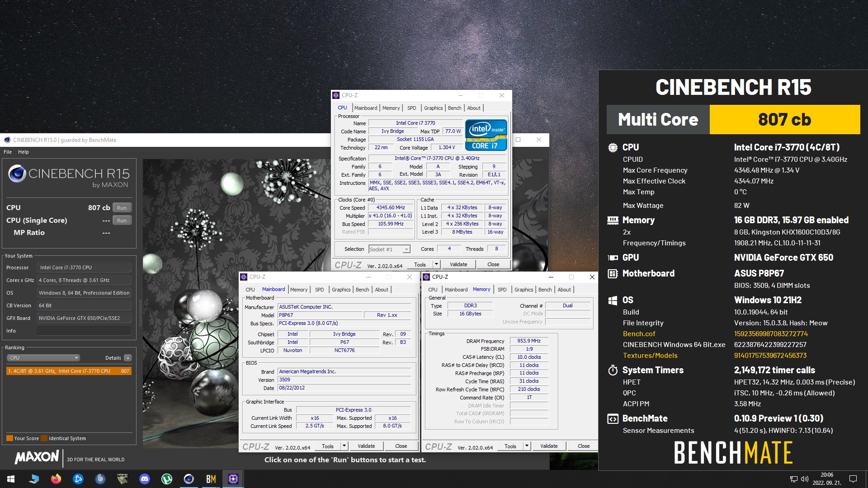Open the Cinebench File menu
Screen dimensions: 868x488
[8, 152]
